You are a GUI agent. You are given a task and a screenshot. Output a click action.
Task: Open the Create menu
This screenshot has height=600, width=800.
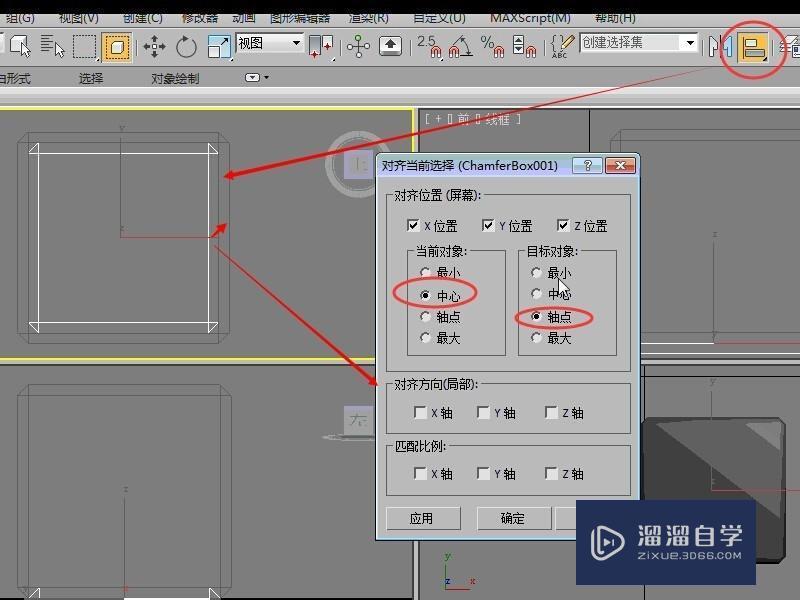(143, 18)
